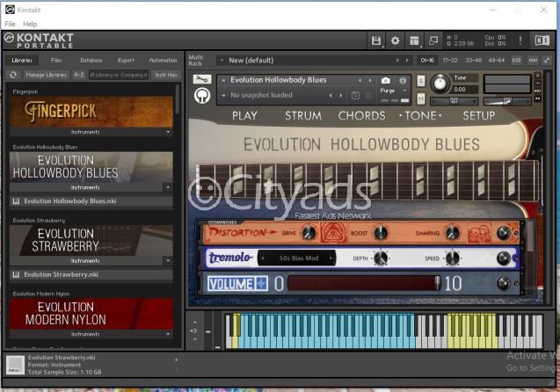Screen dimensions: 560x392
Task: Open the workspace layout panel icon
Action: tap(414, 40)
